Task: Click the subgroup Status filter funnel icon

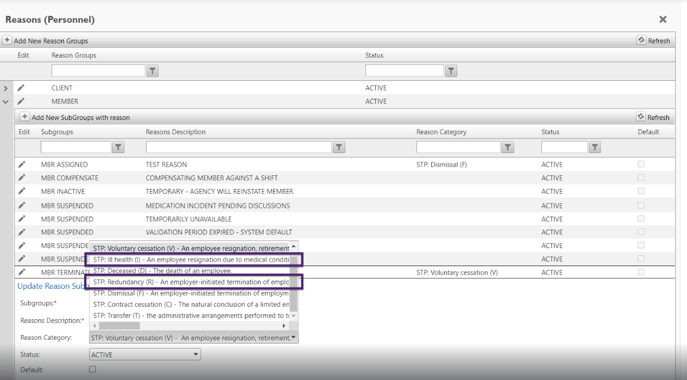Action: (x=595, y=147)
